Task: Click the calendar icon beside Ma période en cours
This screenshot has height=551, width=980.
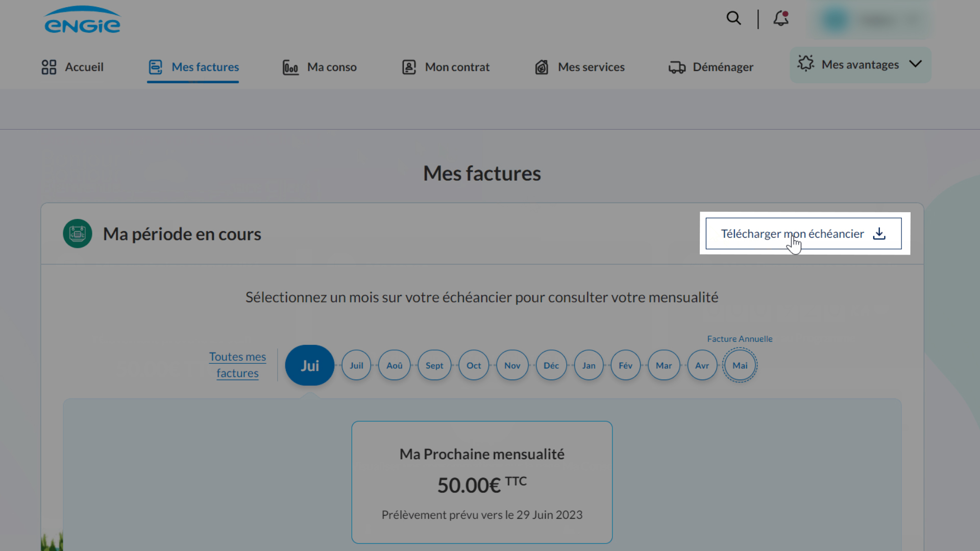Action: [x=77, y=234]
